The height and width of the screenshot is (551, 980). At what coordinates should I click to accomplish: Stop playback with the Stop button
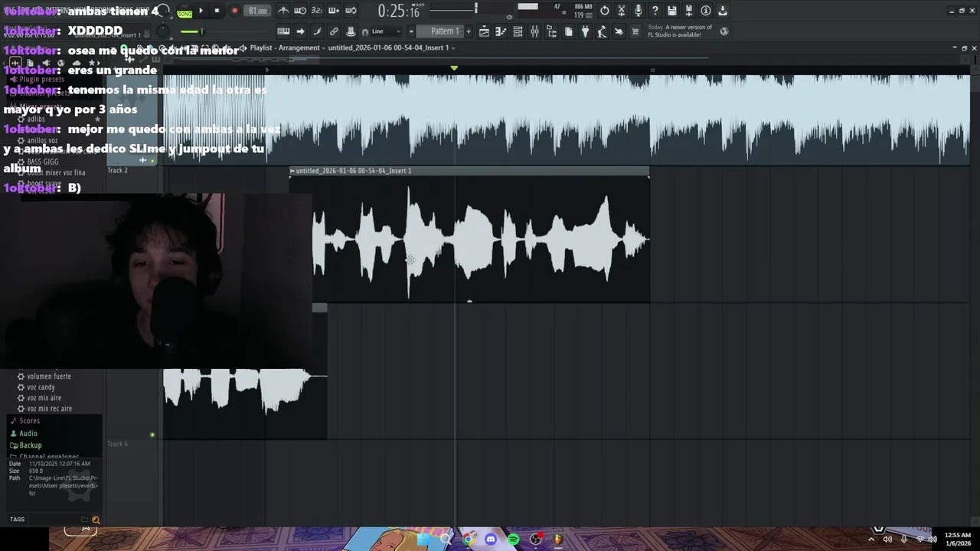217,11
